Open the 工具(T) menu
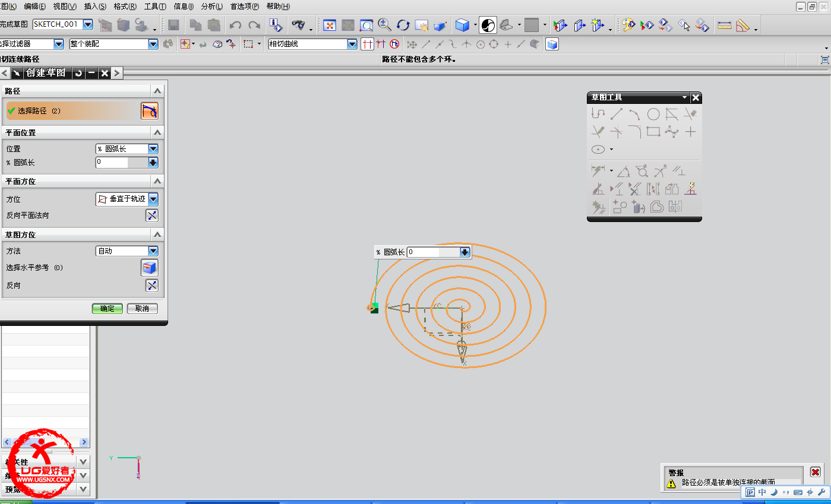The width and height of the screenshot is (831, 504). pyautogui.click(x=155, y=7)
